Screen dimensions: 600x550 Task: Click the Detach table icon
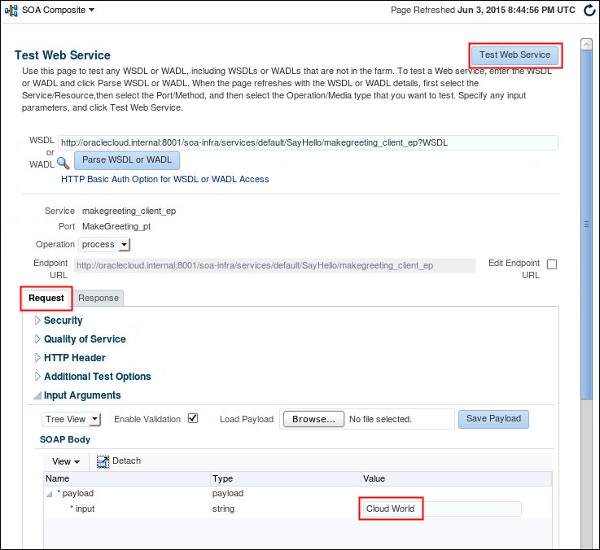click(x=103, y=461)
